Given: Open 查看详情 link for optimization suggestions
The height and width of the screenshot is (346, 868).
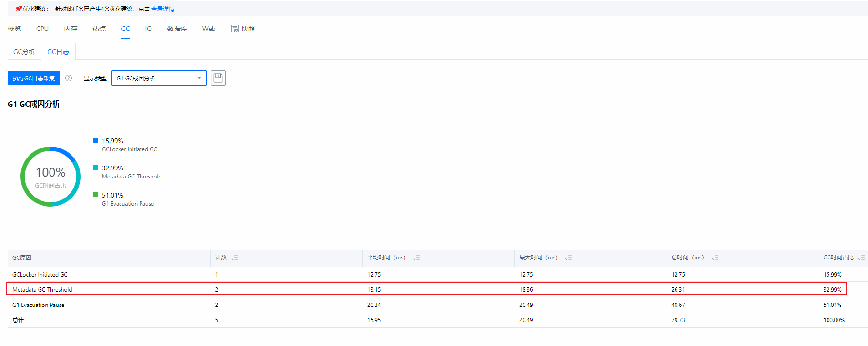Looking at the screenshot, I should click(163, 9).
